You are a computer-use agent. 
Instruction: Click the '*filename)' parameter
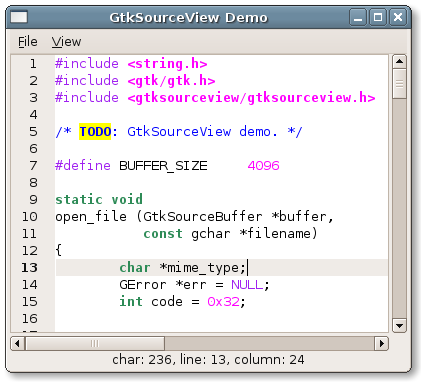click(278, 234)
